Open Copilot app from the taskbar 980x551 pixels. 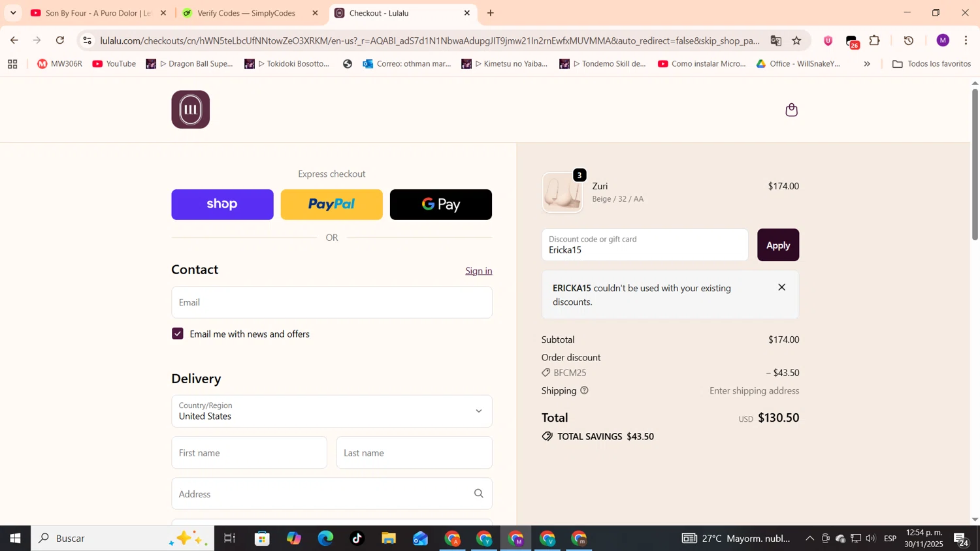[293, 539]
